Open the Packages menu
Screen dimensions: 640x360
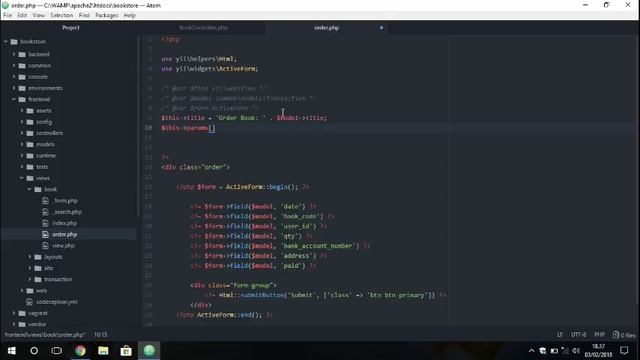coord(107,15)
